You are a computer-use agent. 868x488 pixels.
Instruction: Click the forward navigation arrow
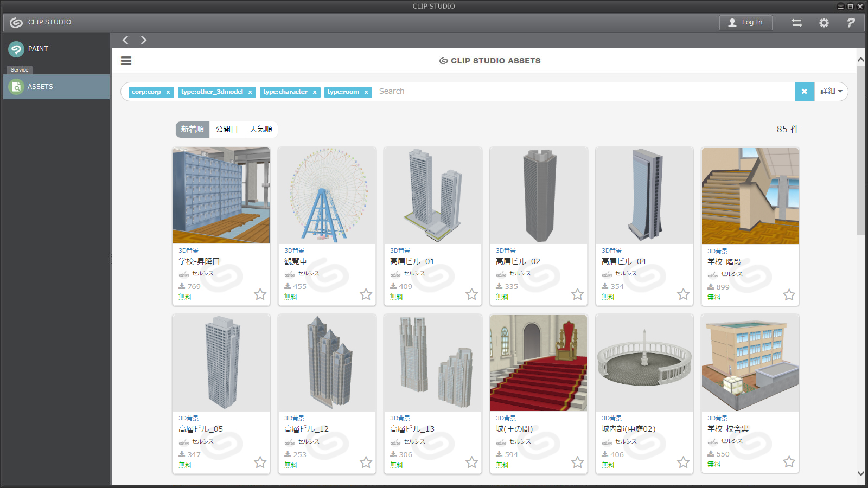(x=143, y=40)
